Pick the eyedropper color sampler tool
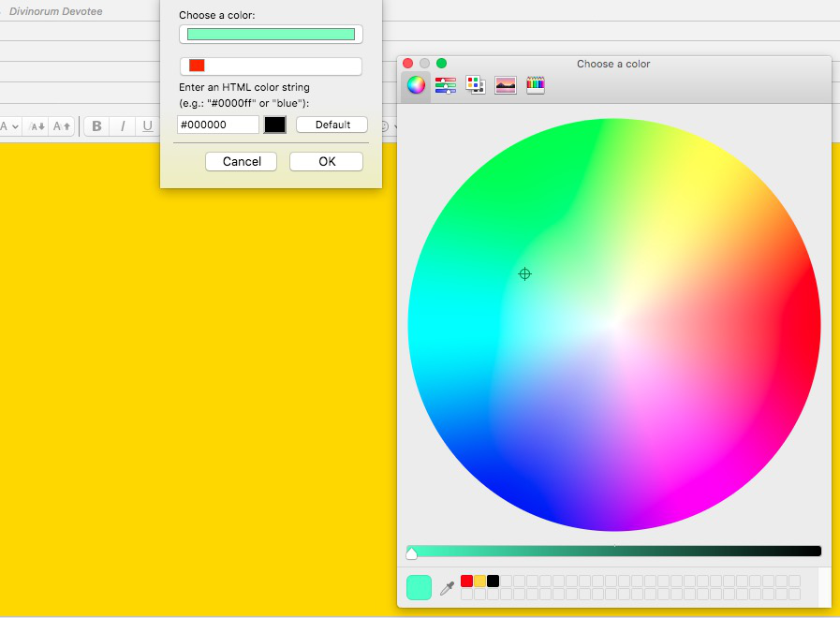840x618 pixels. [x=447, y=588]
